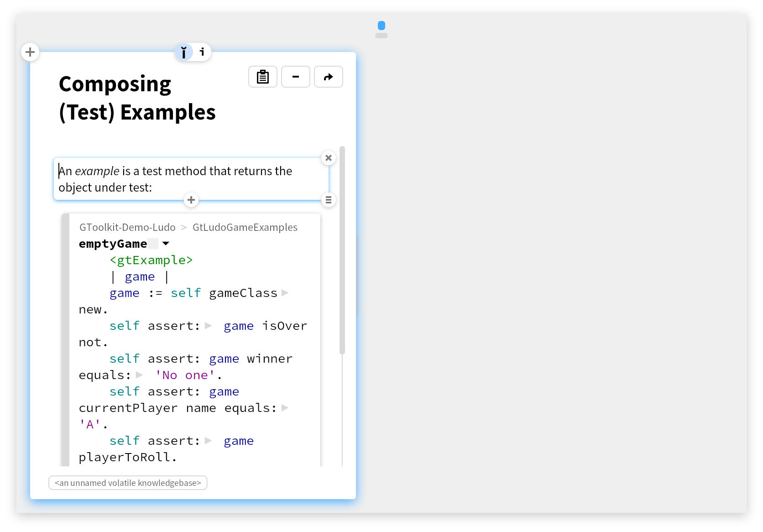Viewport: 763px width, 532px height.
Task: Expand triangle after 'assert:' before playerToRoll
Action: point(209,441)
